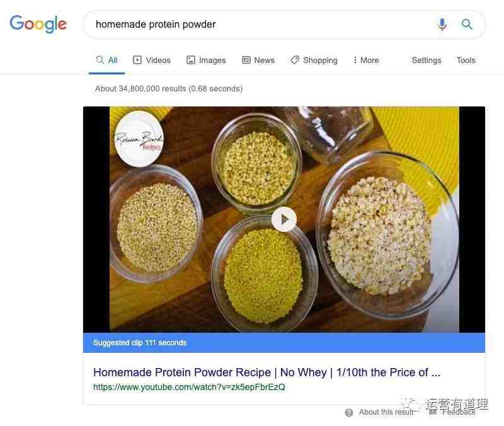The width and height of the screenshot is (504, 426).
Task: Open the Settings menu
Action: tap(427, 60)
